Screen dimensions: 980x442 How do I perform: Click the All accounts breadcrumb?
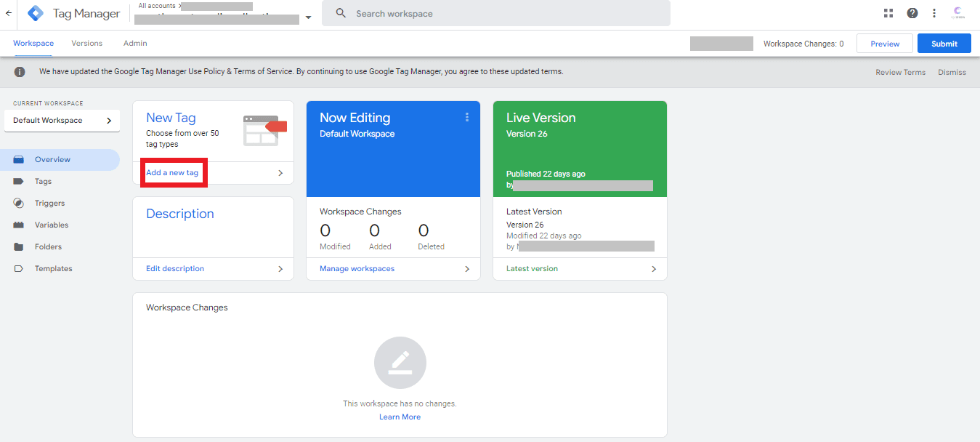click(x=156, y=6)
